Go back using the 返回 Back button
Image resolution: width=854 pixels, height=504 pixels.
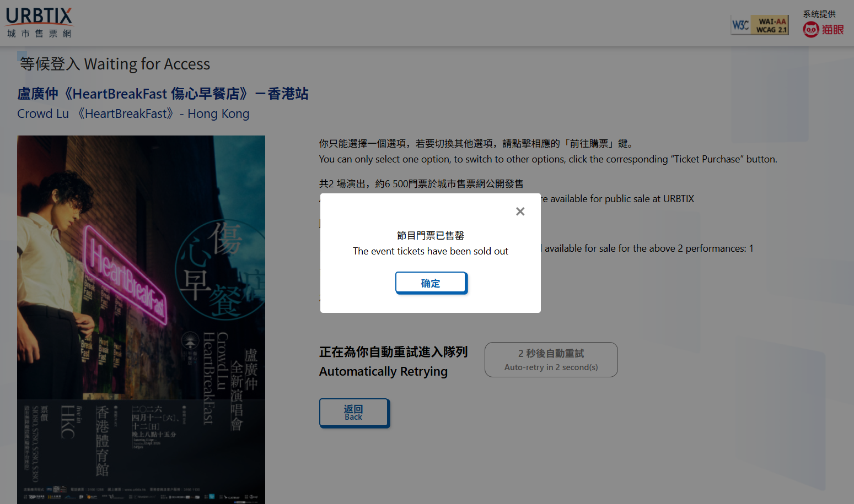click(354, 413)
